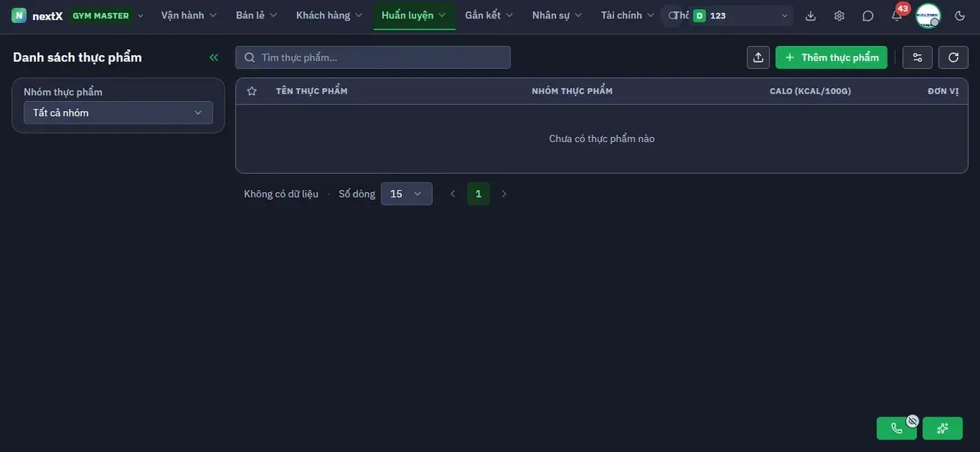Open the AI sparkle assistant button
This screenshot has width=980, height=452.
pos(942,428)
